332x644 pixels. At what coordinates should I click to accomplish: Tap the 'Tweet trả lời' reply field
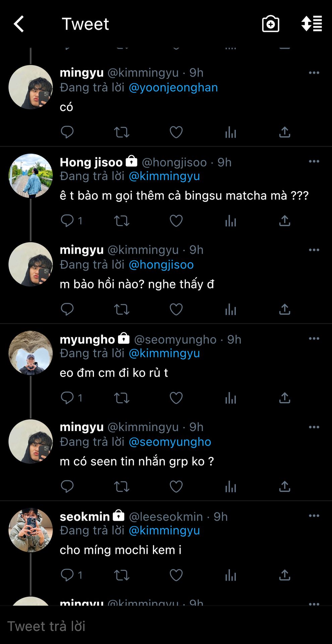click(134, 626)
